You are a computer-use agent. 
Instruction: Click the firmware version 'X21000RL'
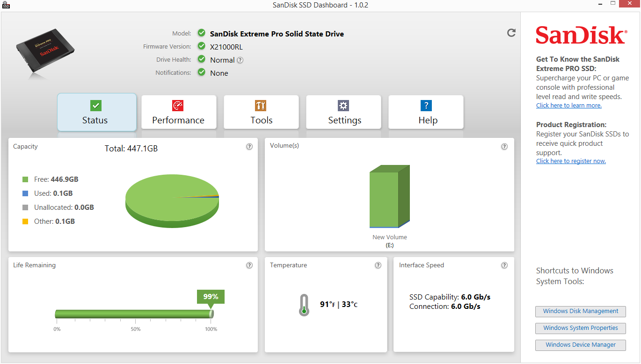coord(226,47)
